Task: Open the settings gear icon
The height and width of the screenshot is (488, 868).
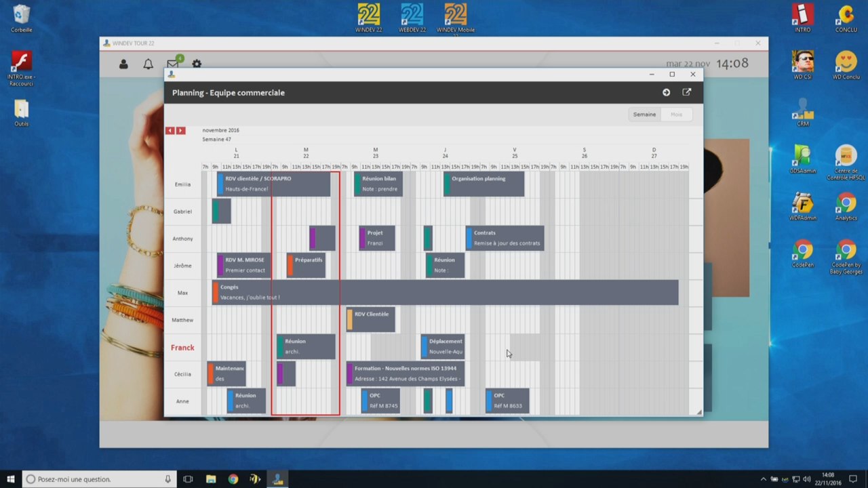Action: tap(197, 64)
